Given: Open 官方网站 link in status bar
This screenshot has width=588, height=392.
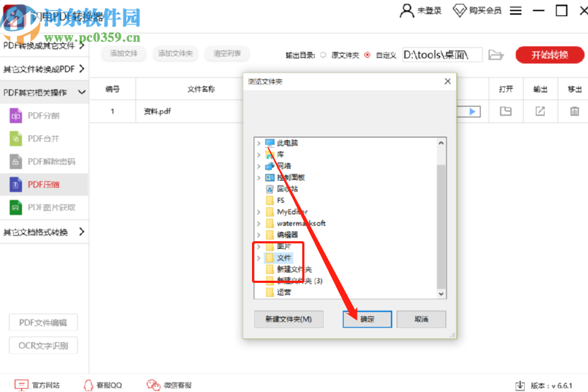Looking at the screenshot, I should point(37,386).
